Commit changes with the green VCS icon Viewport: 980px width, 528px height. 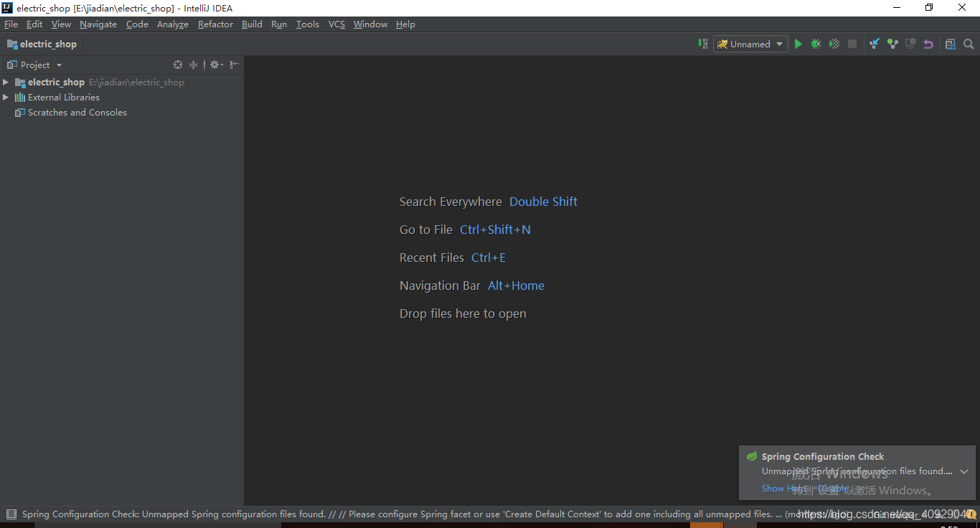pos(892,44)
